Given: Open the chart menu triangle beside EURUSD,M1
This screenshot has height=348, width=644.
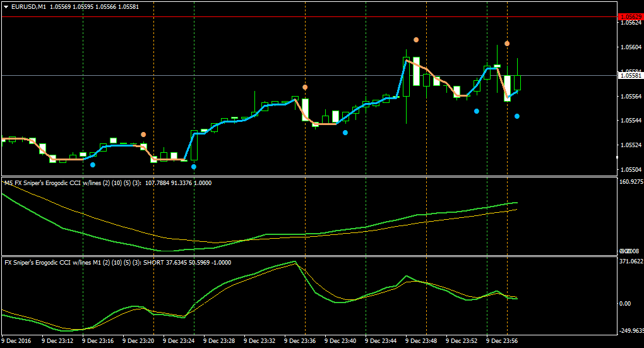Looking at the screenshot, I should click(x=6, y=7).
